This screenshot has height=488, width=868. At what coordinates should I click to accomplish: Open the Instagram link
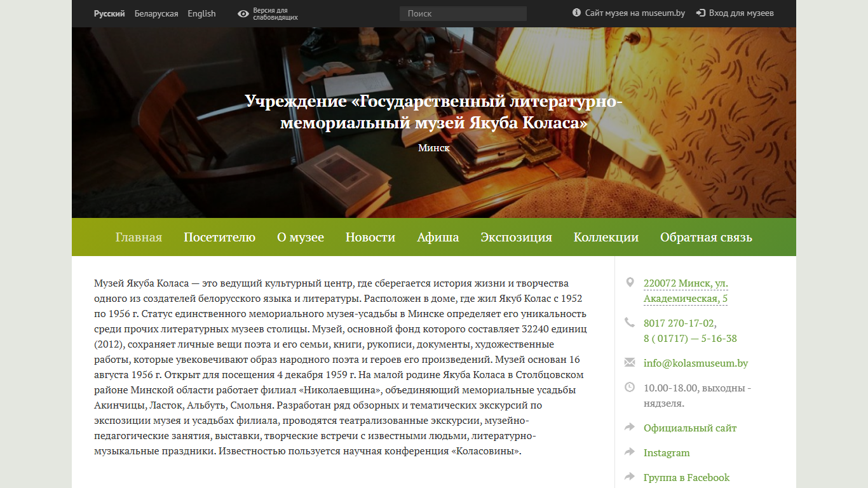667,453
